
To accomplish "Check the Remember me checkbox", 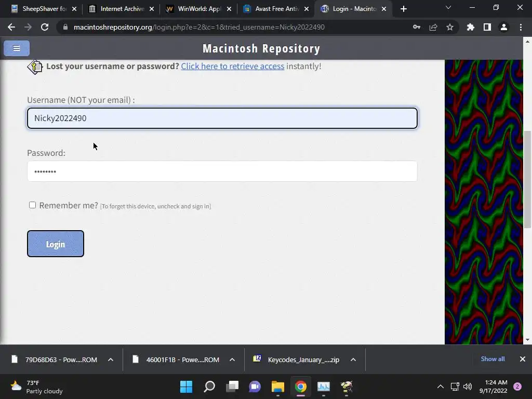I will (x=32, y=205).
